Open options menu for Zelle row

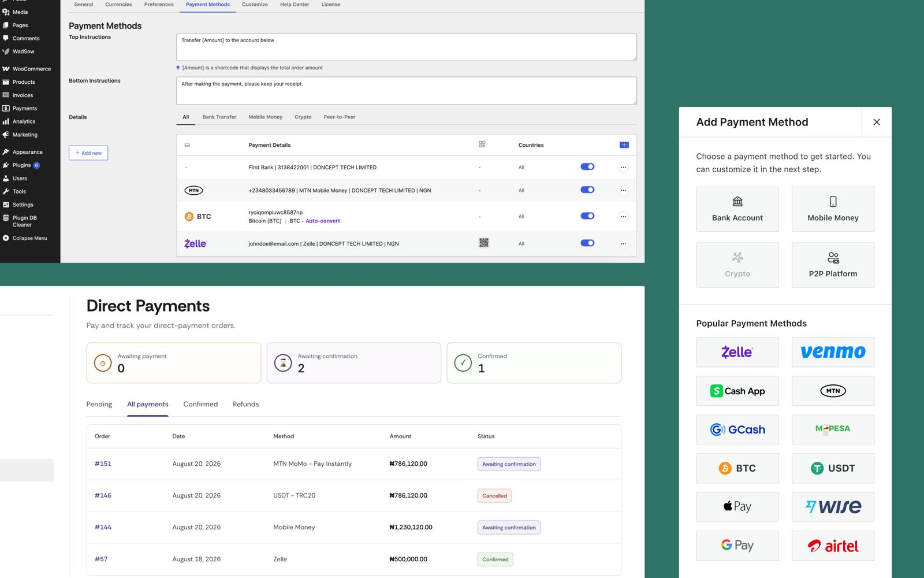(623, 244)
